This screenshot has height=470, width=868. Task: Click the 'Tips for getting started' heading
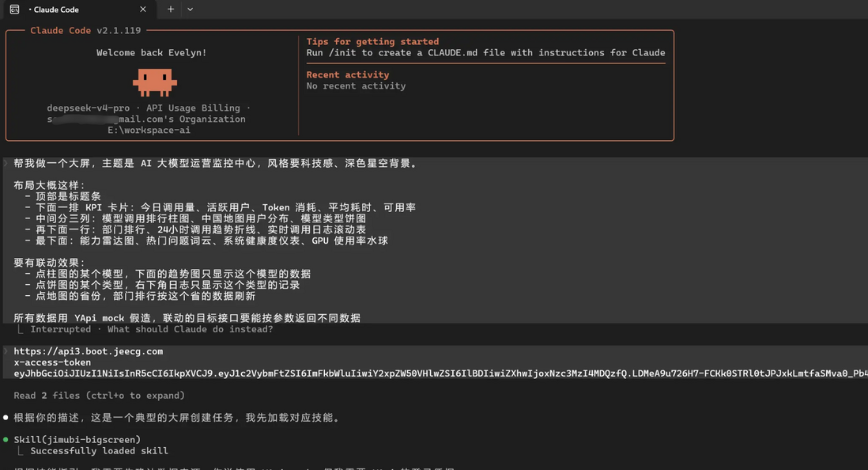pos(372,41)
